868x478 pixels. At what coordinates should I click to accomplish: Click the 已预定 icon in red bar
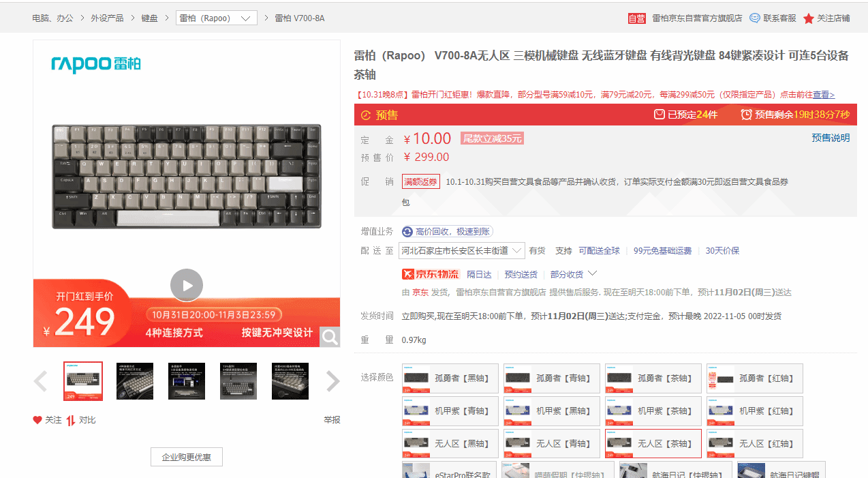(659, 115)
